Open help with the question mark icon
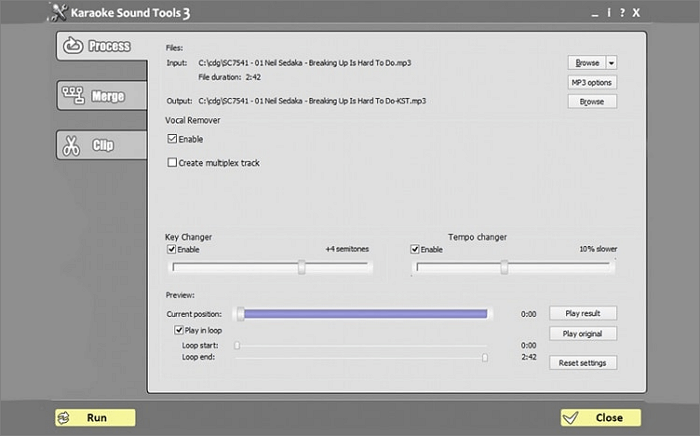This screenshot has height=436, width=700. (622, 12)
